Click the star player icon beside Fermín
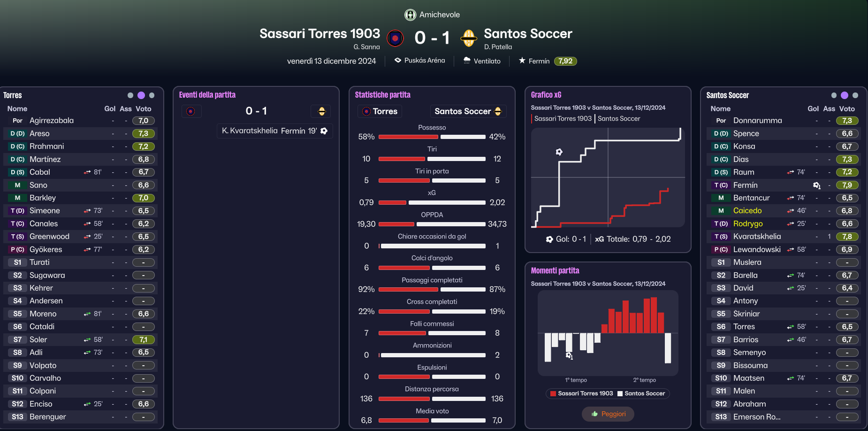The image size is (868, 431). tap(522, 61)
